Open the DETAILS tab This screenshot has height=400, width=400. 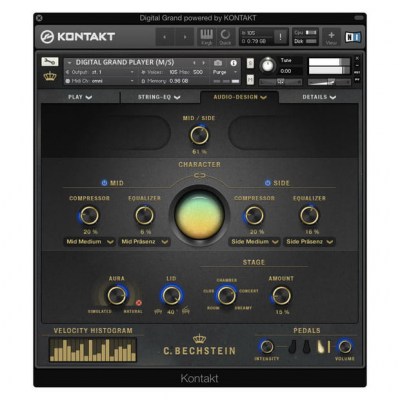319,97
